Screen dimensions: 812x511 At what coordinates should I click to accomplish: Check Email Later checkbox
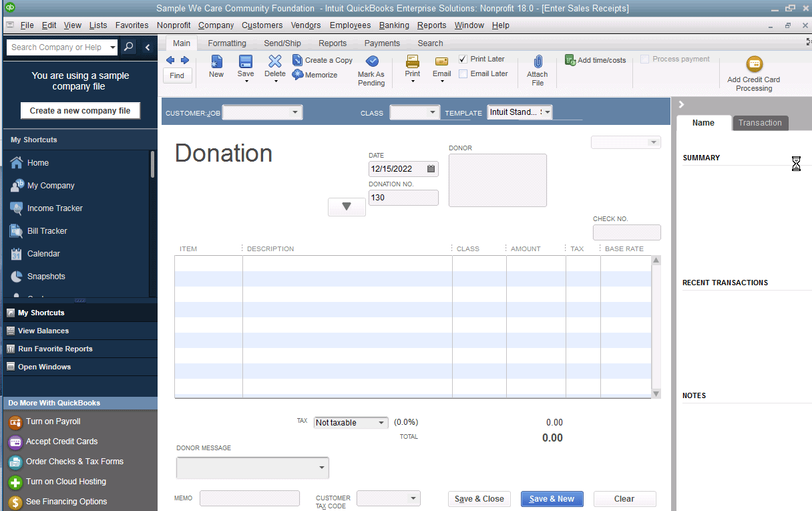(463, 73)
